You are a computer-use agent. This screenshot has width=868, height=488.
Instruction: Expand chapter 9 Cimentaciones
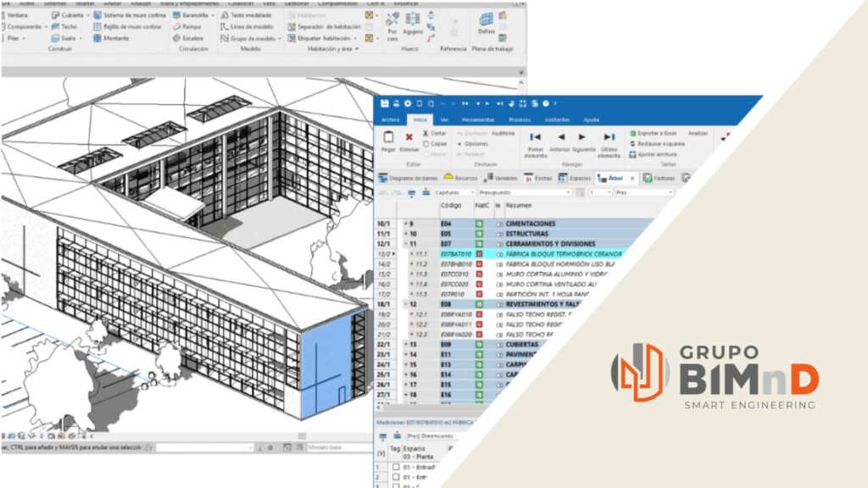(x=405, y=224)
